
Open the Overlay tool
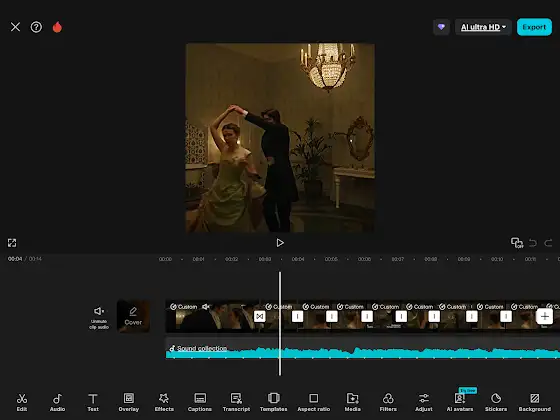tap(129, 402)
